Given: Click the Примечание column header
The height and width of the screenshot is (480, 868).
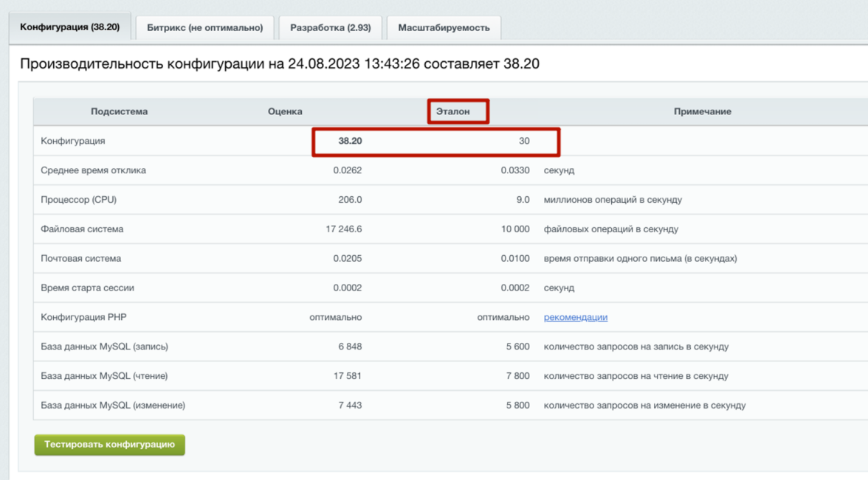Looking at the screenshot, I should [x=702, y=111].
